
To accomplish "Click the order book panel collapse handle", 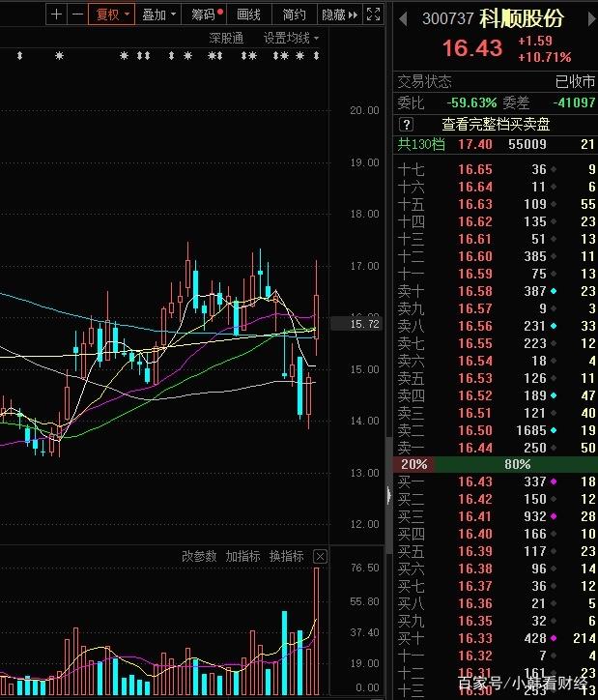I will pos(389,495).
